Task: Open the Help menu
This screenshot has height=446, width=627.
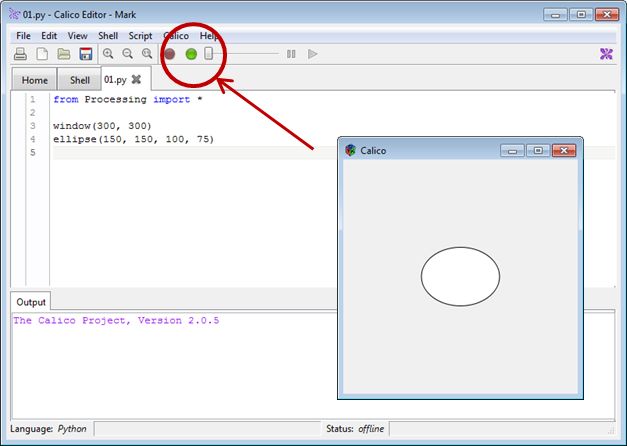Action: click(209, 36)
